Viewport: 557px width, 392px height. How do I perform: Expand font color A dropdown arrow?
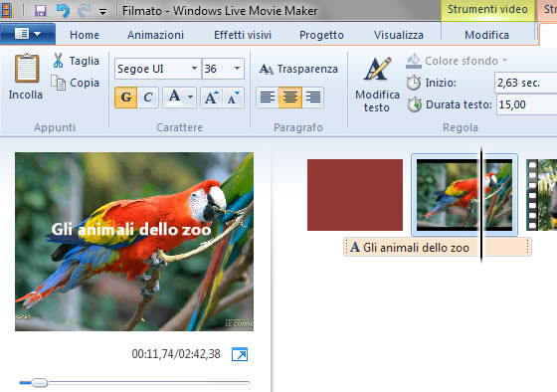190,98
